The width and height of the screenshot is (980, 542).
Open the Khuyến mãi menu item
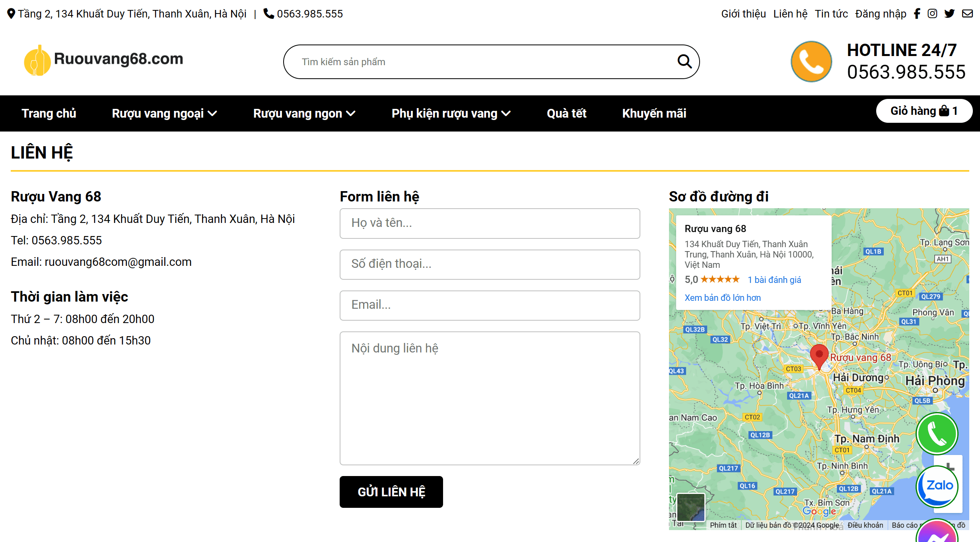click(x=654, y=113)
